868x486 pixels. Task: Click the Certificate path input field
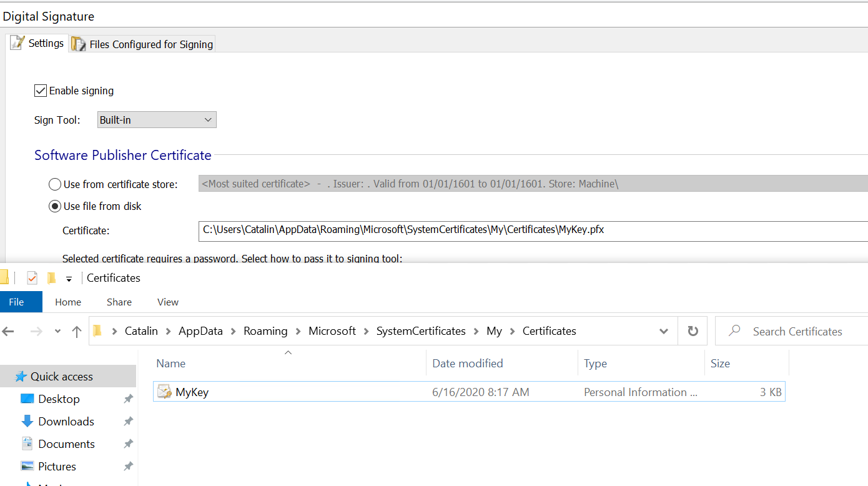[533, 230]
